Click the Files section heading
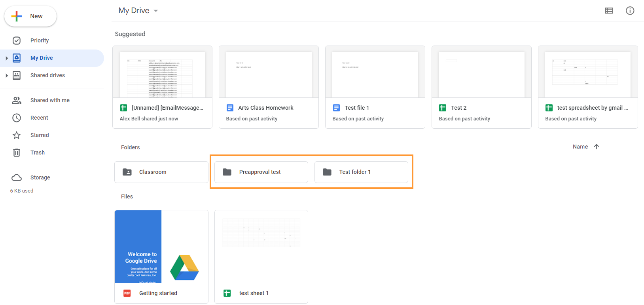The width and height of the screenshot is (644, 305). click(127, 196)
